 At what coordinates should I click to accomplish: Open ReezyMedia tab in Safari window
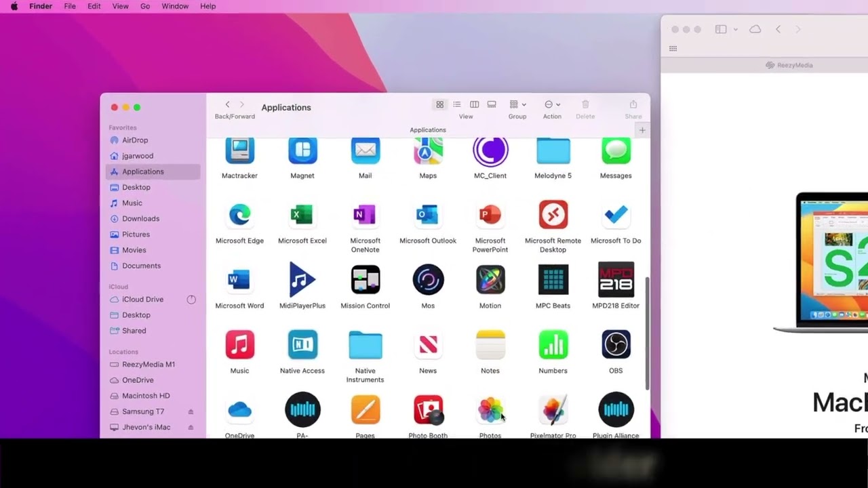[x=789, y=65]
